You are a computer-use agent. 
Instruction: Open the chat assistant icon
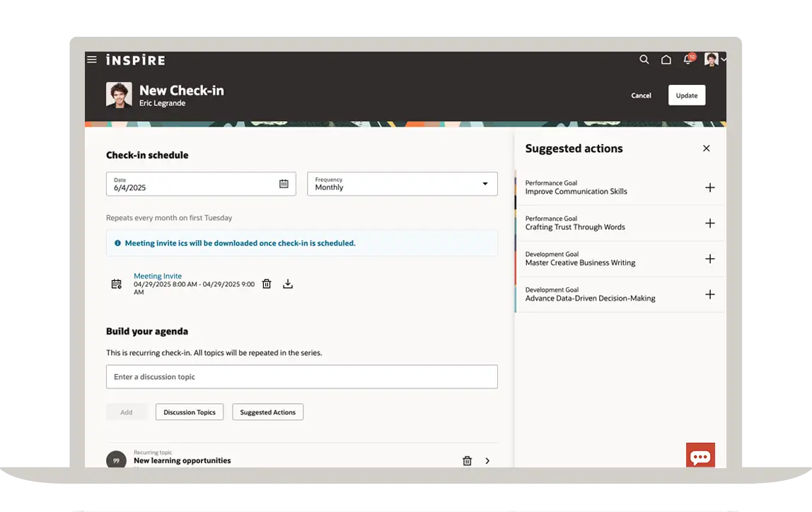[700, 456]
